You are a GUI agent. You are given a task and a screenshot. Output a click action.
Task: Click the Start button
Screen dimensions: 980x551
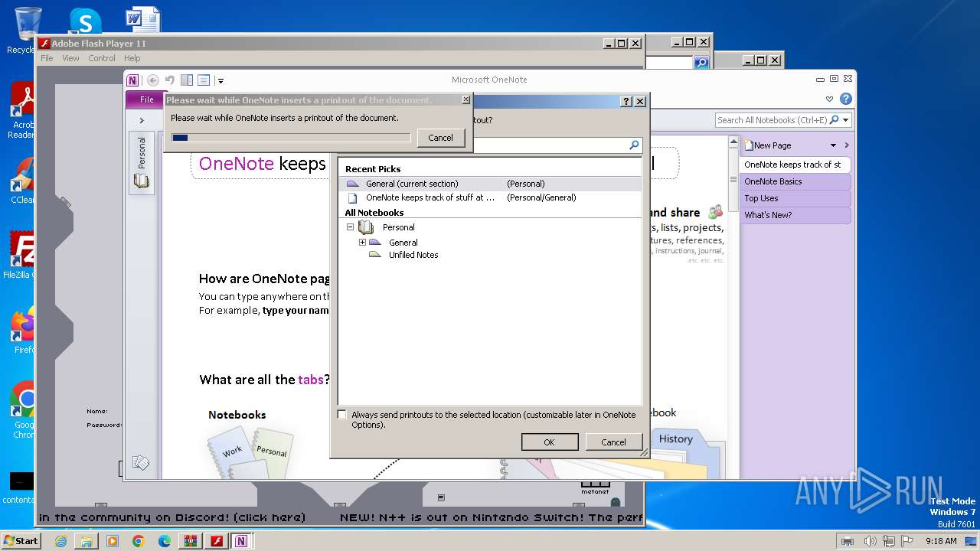pyautogui.click(x=21, y=540)
